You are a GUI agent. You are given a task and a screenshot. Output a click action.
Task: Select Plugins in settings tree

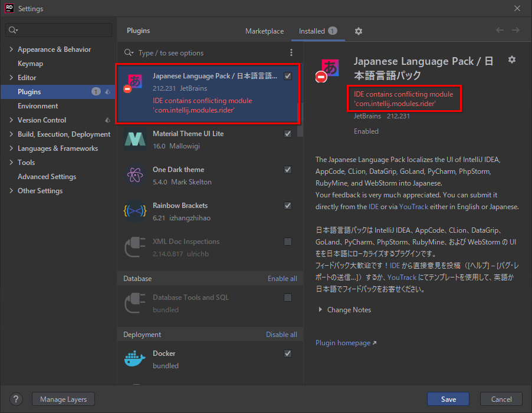[x=58, y=92]
